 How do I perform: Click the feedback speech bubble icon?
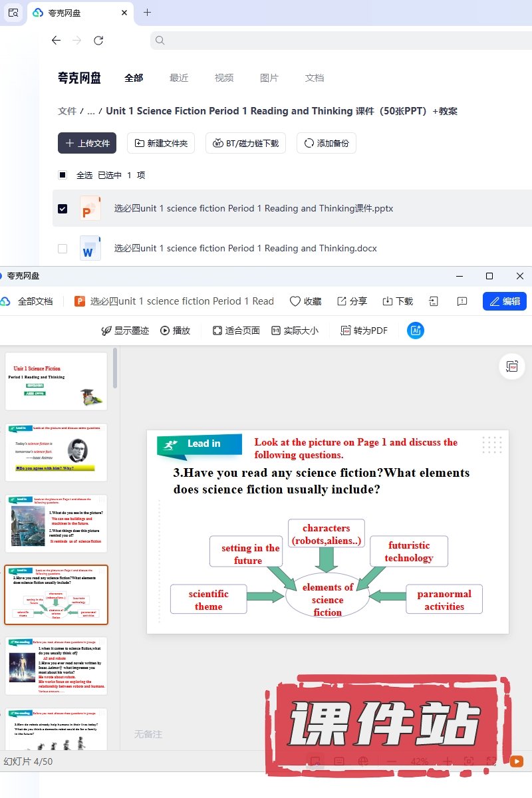click(462, 301)
